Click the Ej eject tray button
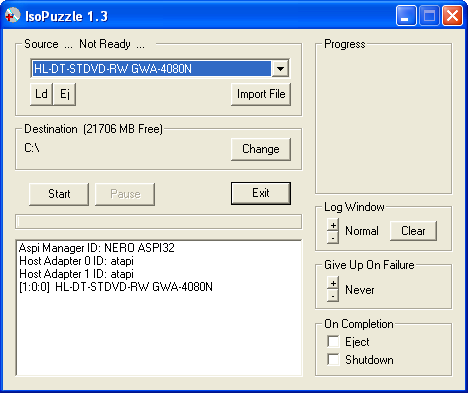Viewport: 468px width, 393px height. click(x=65, y=94)
